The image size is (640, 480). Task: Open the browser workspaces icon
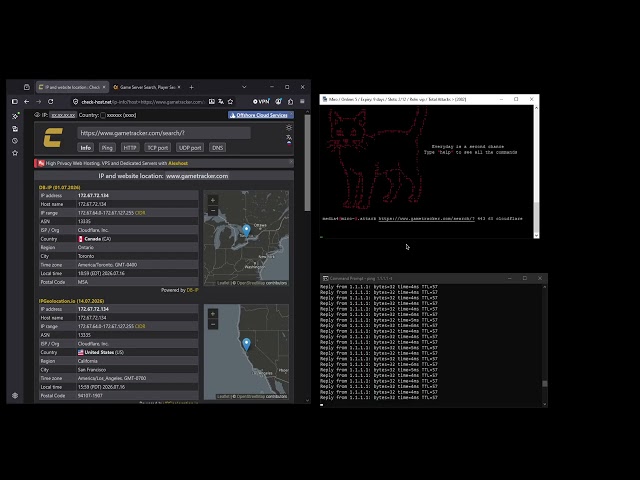[x=27, y=87]
